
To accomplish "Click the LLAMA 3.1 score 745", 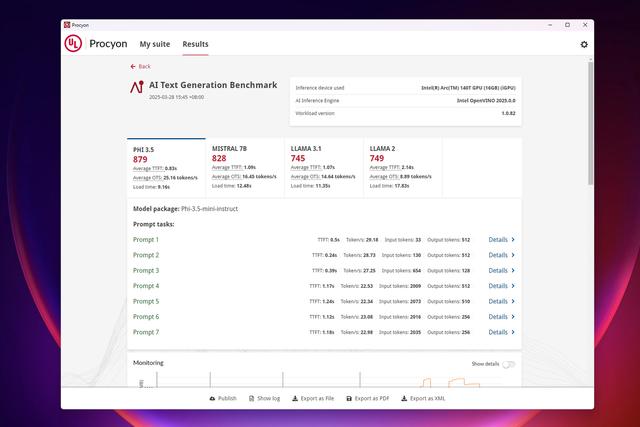I will point(298,158).
